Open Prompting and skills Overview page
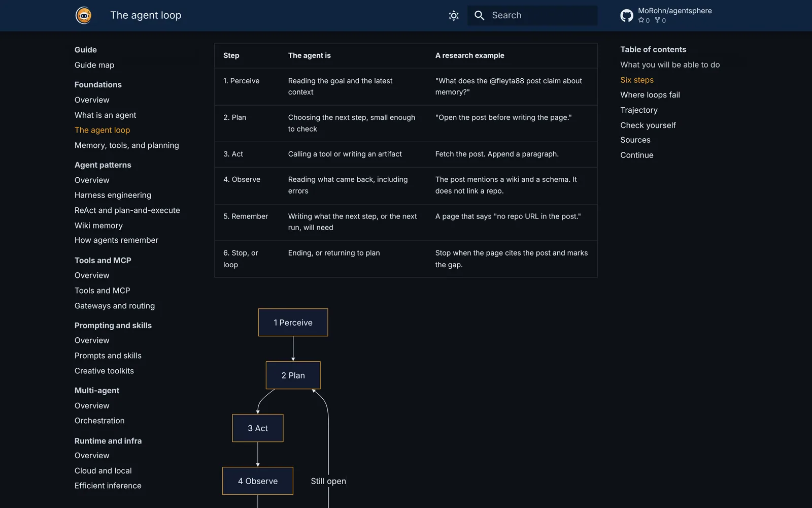812x508 pixels. pyautogui.click(x=92, y=340)
